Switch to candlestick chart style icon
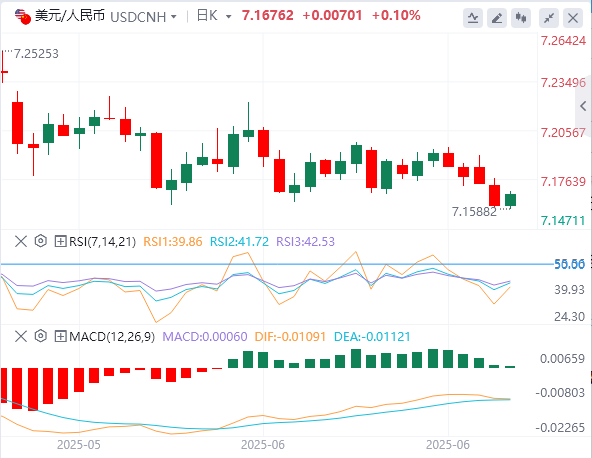The width and height of the screenshot is (592, 458). point(521,18)
